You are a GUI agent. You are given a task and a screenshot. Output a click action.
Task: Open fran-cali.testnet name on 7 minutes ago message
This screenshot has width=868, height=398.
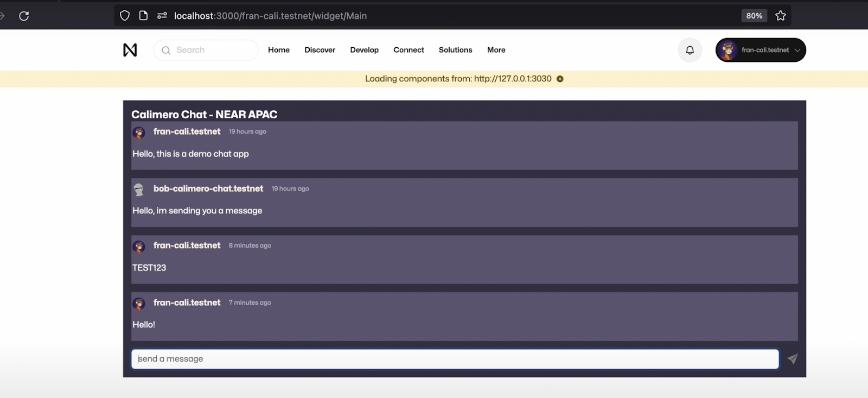tap(187, 302)
